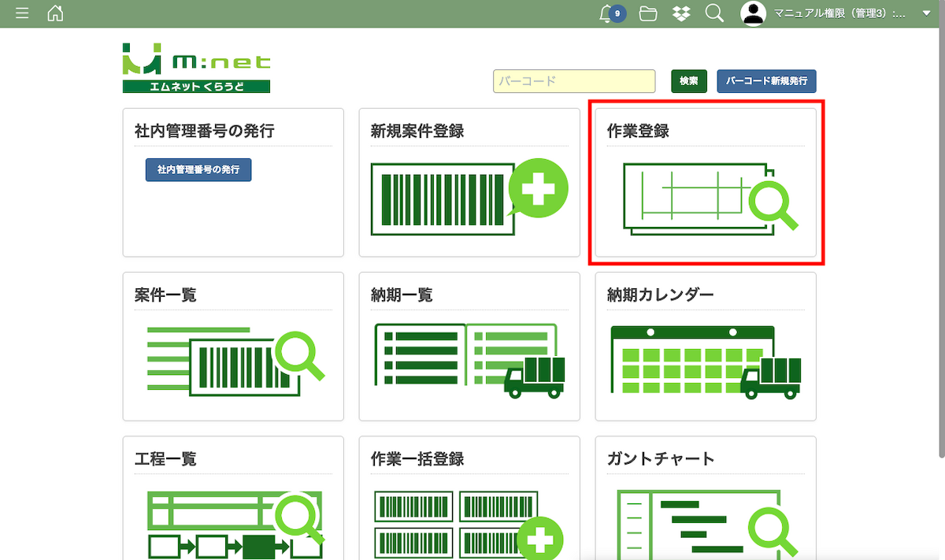Open ガントチャート chart icon
Viewport: 945px width, 560px height.
pyautogui.click(x=705, y=524)
